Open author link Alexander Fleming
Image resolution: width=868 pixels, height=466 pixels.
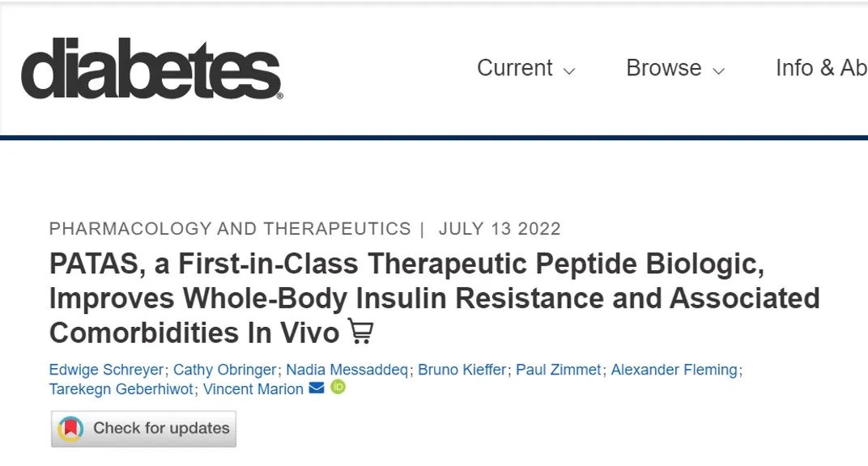(674, 370)
